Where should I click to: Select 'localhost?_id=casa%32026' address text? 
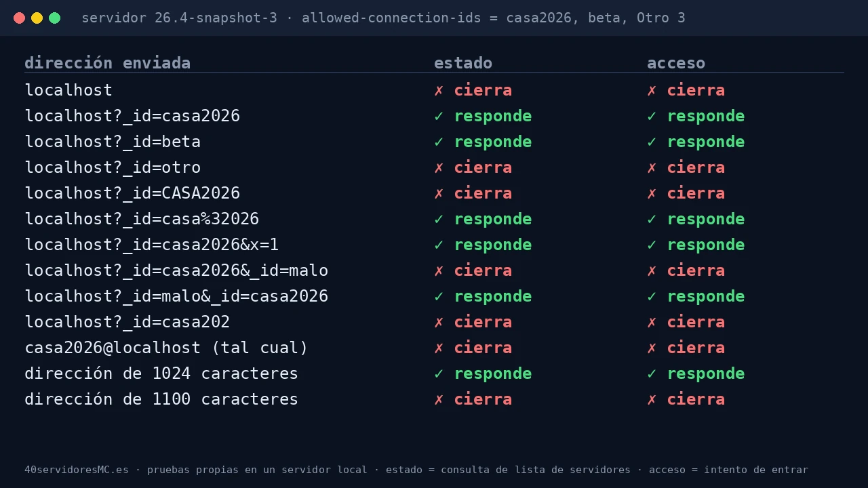(142, 219)
